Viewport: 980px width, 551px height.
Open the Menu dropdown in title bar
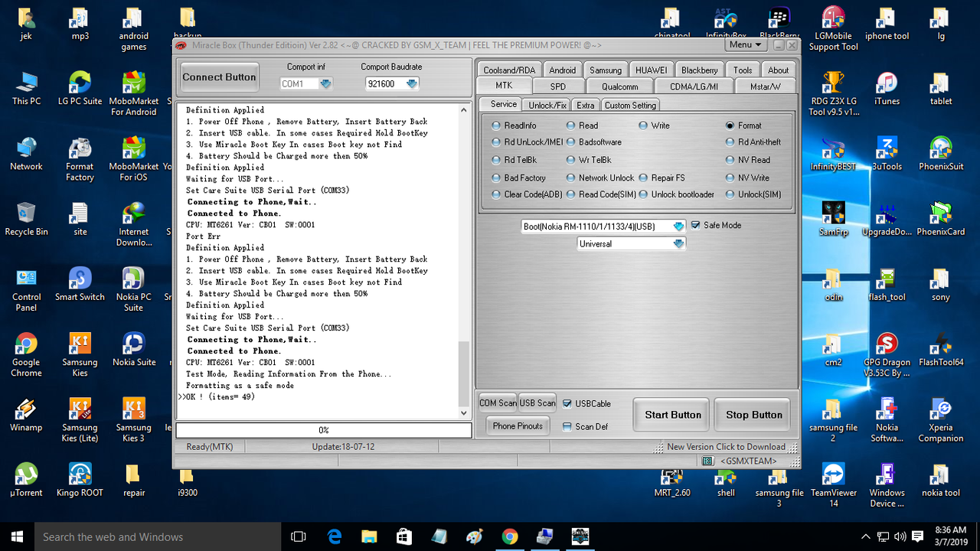click(745, 44)
